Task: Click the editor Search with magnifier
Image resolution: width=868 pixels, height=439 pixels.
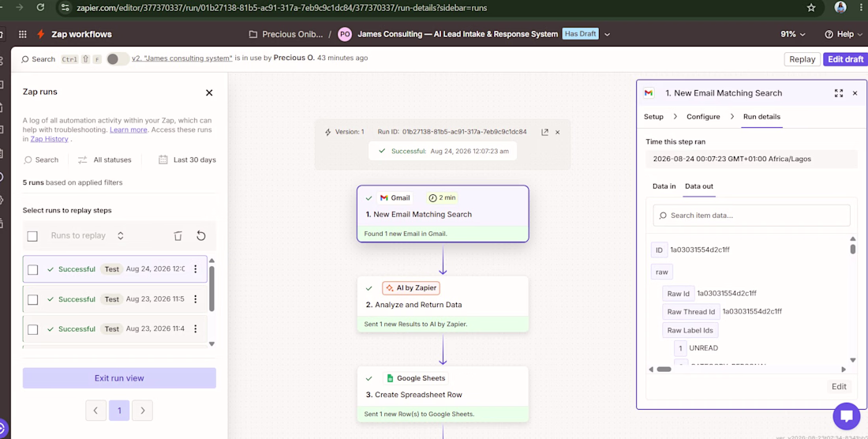Action: coord(38,59)
